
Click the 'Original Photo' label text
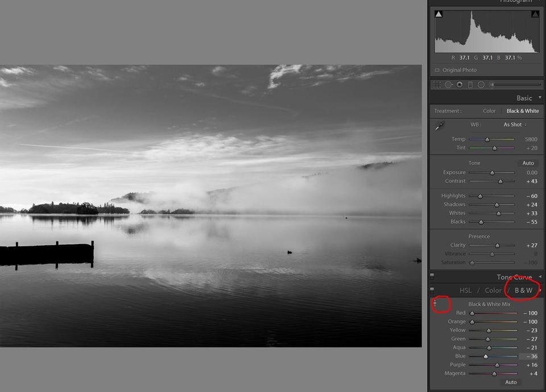tap(460, 70)
